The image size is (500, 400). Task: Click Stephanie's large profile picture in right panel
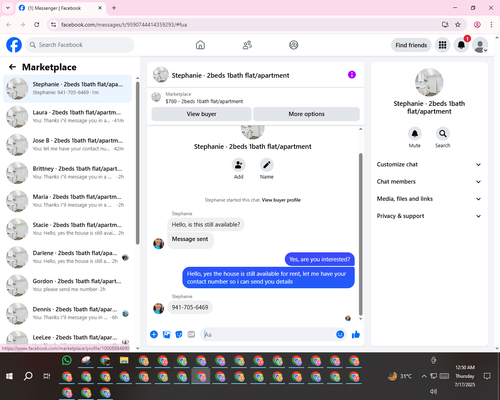click(429, 82)
